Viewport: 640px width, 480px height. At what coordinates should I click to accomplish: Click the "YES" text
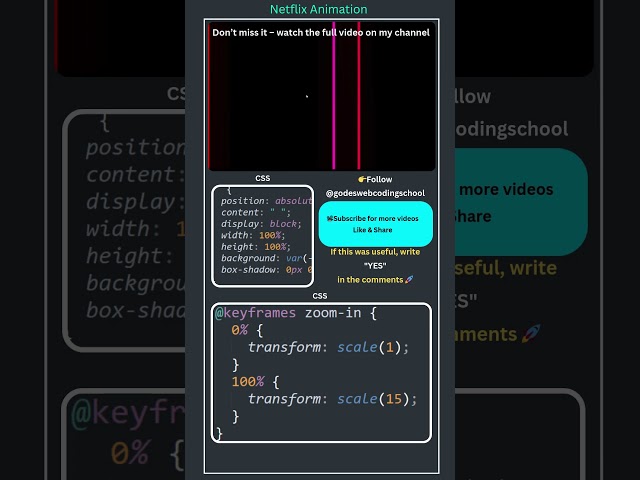coord(375,266)
